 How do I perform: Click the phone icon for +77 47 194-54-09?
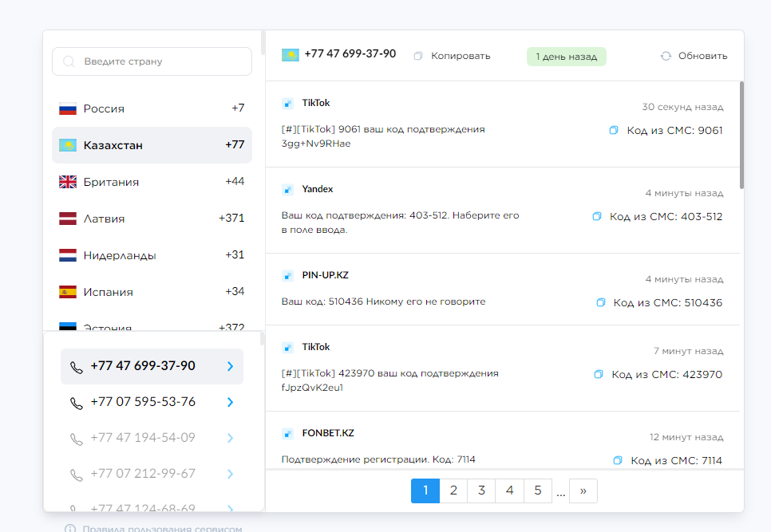[x=76, y=439]
